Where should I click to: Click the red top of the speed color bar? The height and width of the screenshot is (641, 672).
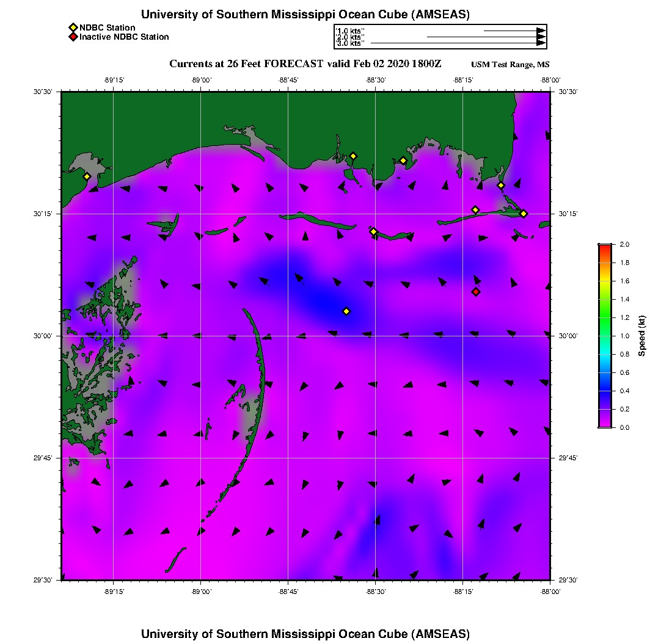(605, 247)
